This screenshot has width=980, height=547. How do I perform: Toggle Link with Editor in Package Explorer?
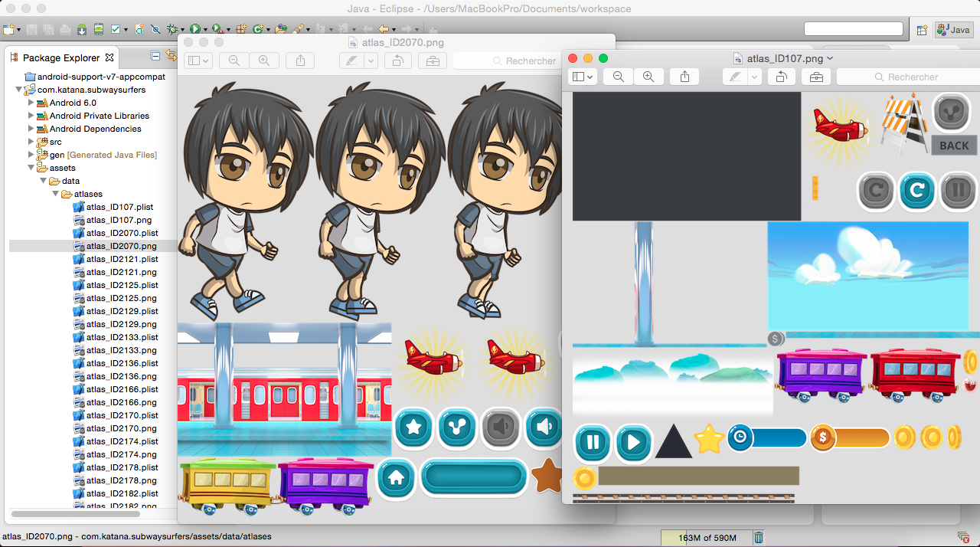[170, 56]
